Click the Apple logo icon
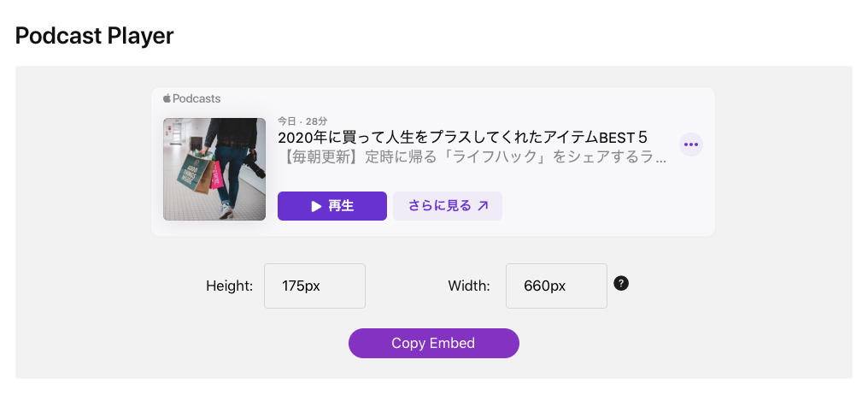 pos(167,98)
